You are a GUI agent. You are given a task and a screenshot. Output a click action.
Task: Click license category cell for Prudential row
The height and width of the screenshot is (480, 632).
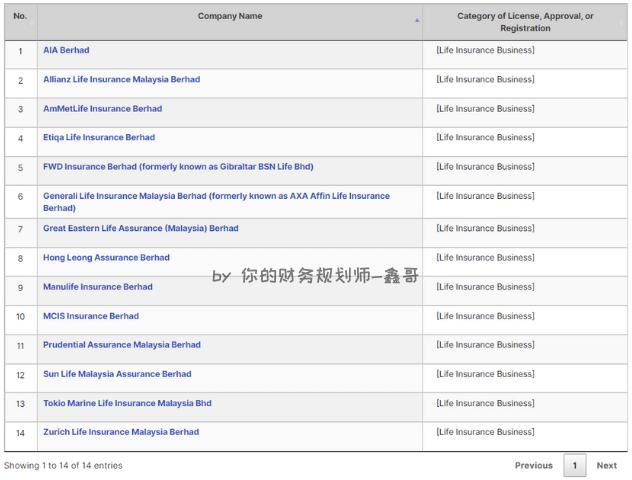click(x=525, y=349)
